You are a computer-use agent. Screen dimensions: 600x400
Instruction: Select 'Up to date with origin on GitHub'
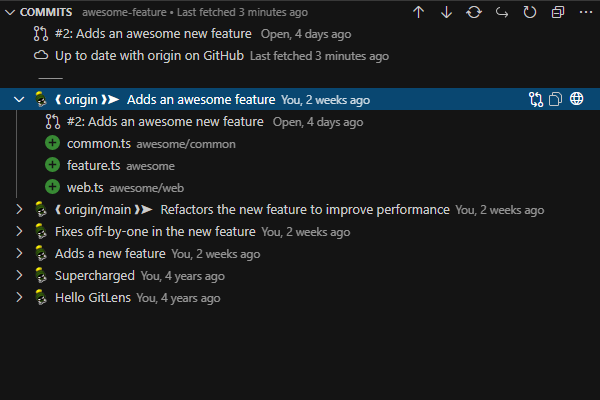point(150,56)
